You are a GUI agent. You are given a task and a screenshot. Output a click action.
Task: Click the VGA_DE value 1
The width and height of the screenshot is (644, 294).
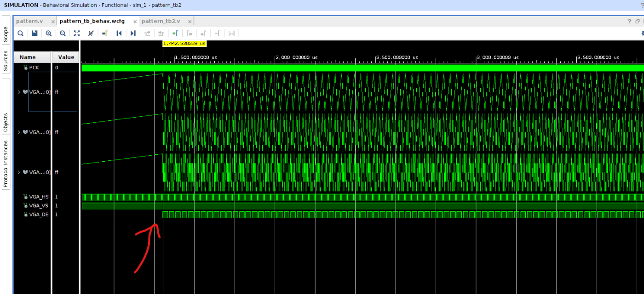[57, 215]
